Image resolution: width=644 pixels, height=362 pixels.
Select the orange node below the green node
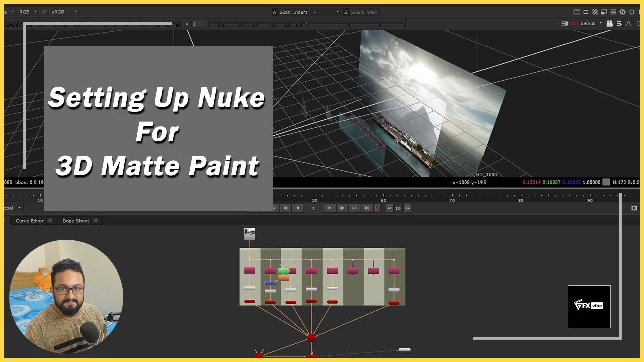(x=284, y=278)
